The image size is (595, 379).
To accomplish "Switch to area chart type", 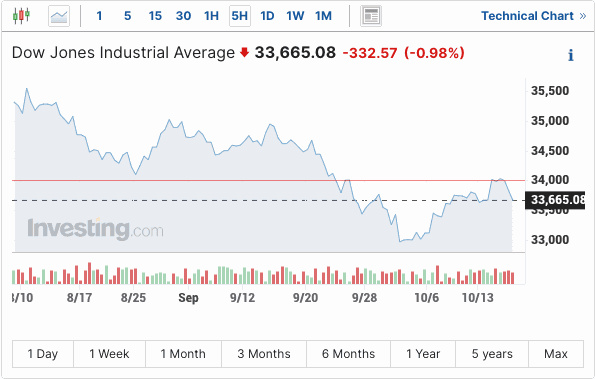I will click(59, 16).
